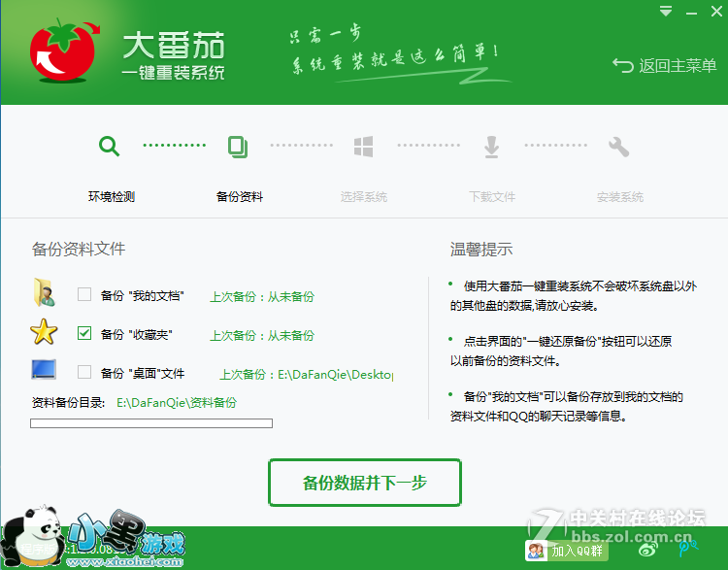Open the title bar dropdown menu arrow

tap(666, 12)
